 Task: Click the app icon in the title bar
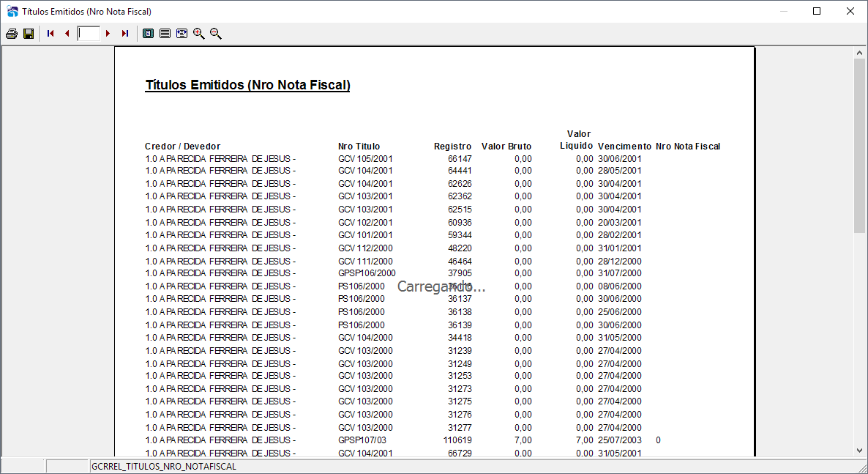pyautogui.click(x=12, y=11)
